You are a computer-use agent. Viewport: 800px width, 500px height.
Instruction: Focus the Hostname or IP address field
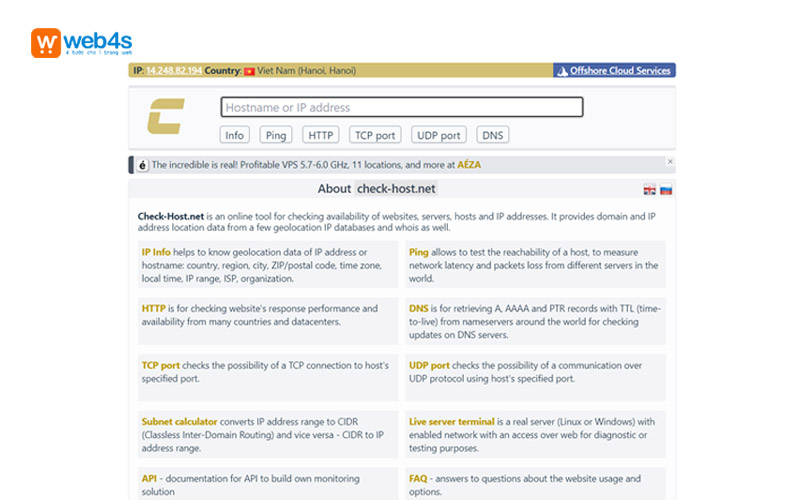(x=402, y=107)
